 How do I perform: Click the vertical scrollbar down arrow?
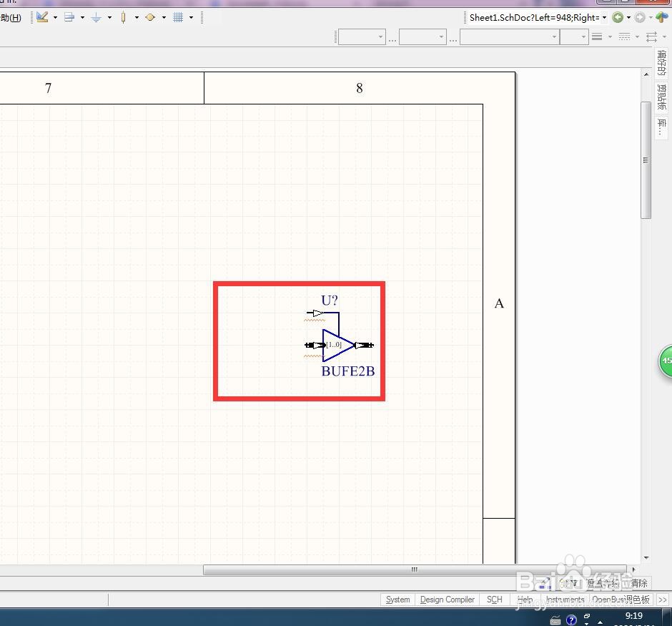coord(646,558)
